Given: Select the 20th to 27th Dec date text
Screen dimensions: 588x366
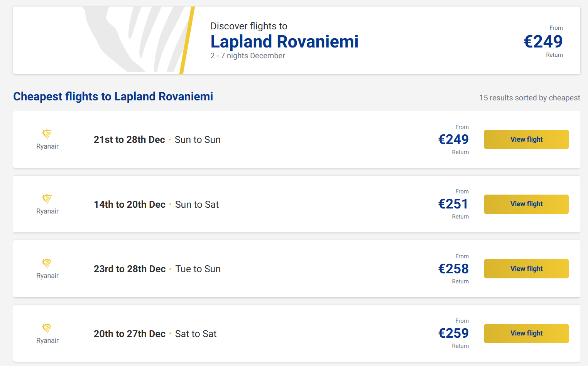Looking at the screenshot, I should point(130,334).
